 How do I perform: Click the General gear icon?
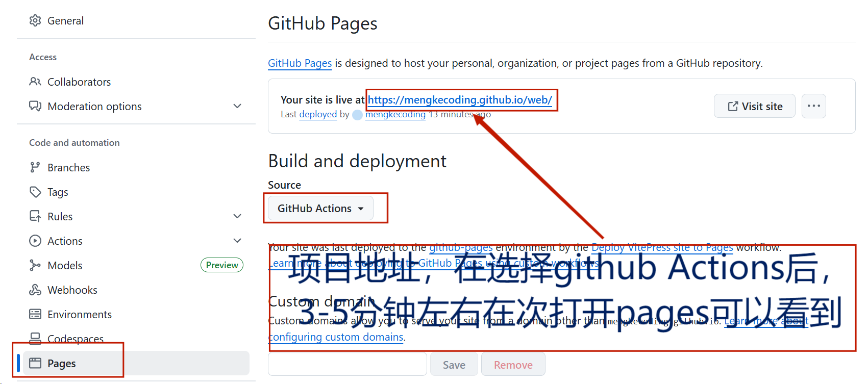click(x=35, y=20)
